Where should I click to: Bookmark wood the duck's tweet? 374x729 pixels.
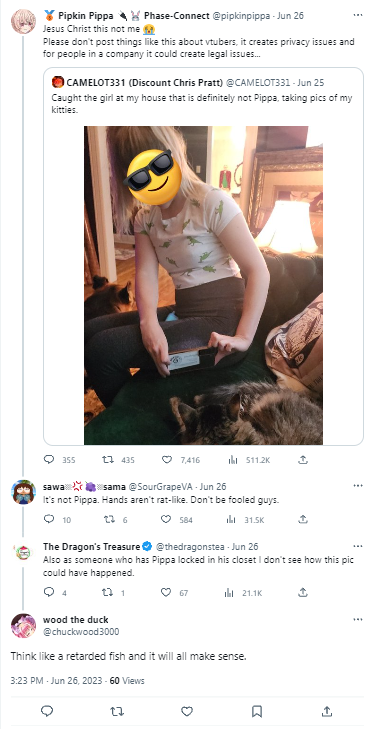(x=257, y=711)
